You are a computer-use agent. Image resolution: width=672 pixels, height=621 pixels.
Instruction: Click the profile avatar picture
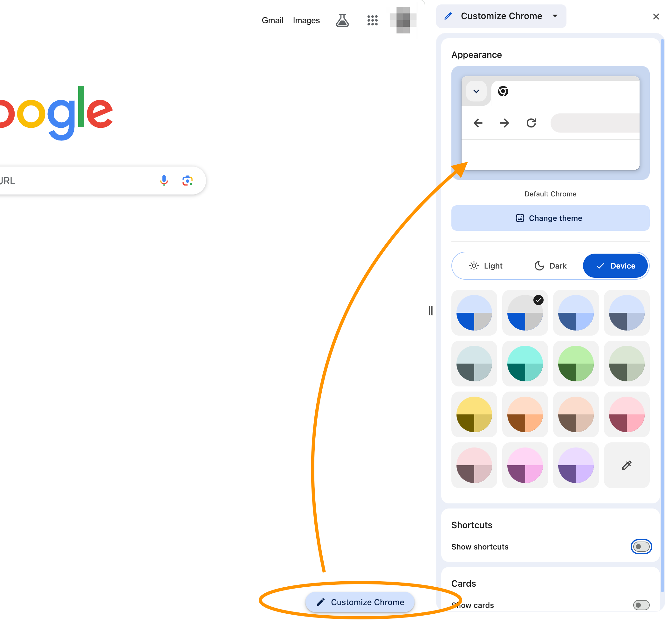[x=403, y=20]
